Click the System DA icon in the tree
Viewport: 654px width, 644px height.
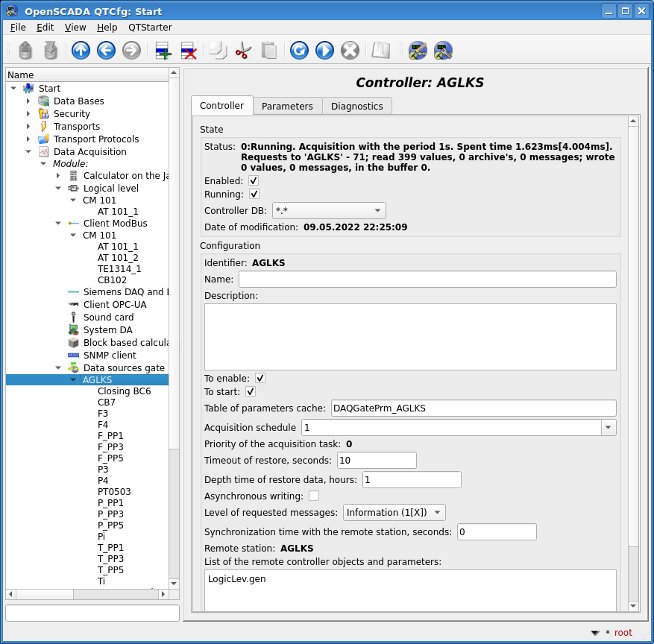(73, 329)
